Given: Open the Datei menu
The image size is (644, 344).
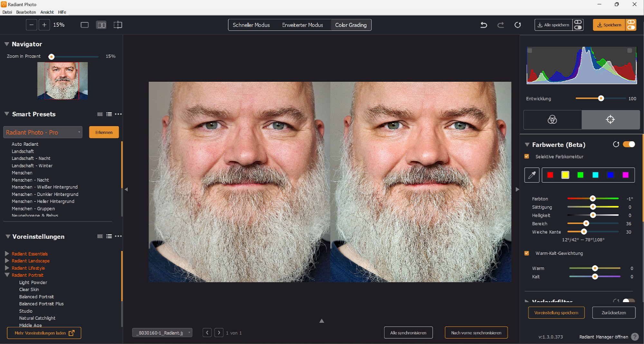Looking at the screenshot, I should coord(7,12).
